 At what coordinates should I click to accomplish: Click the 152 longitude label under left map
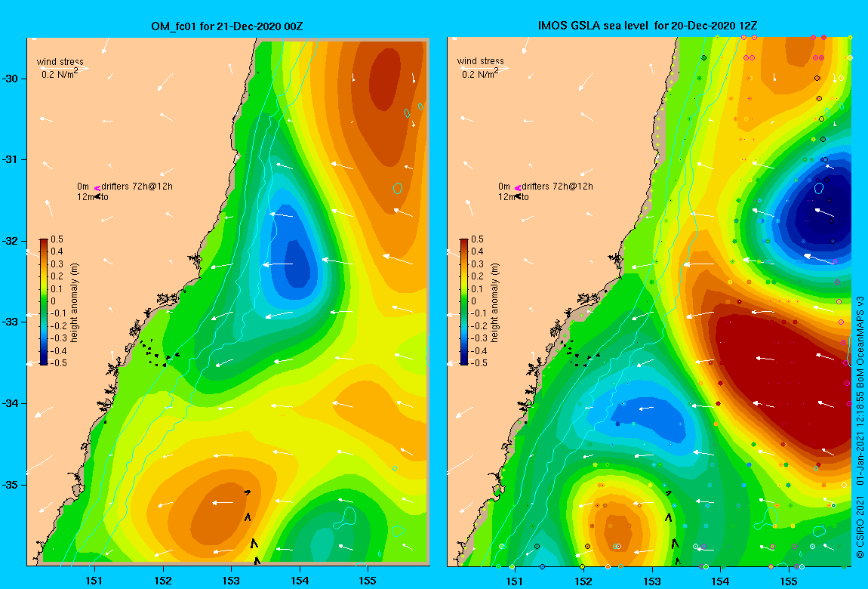point(163,581)
